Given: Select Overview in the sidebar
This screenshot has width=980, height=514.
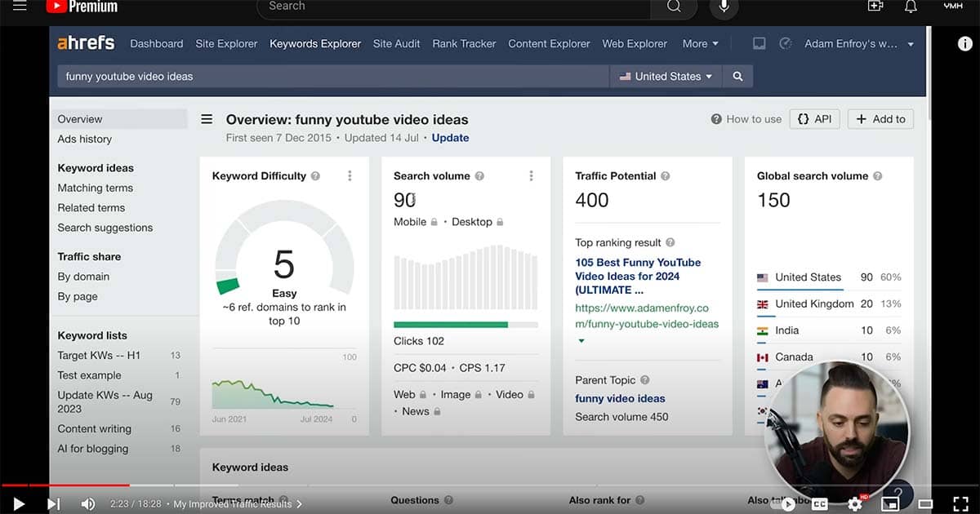Looking at the screenshot, I should [x=119, y=119].
